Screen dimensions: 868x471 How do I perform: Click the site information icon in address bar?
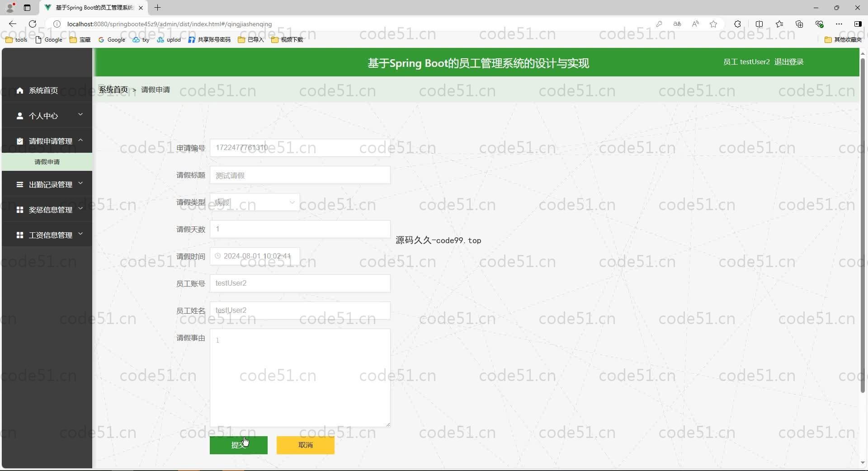click(x=57, y=24)
